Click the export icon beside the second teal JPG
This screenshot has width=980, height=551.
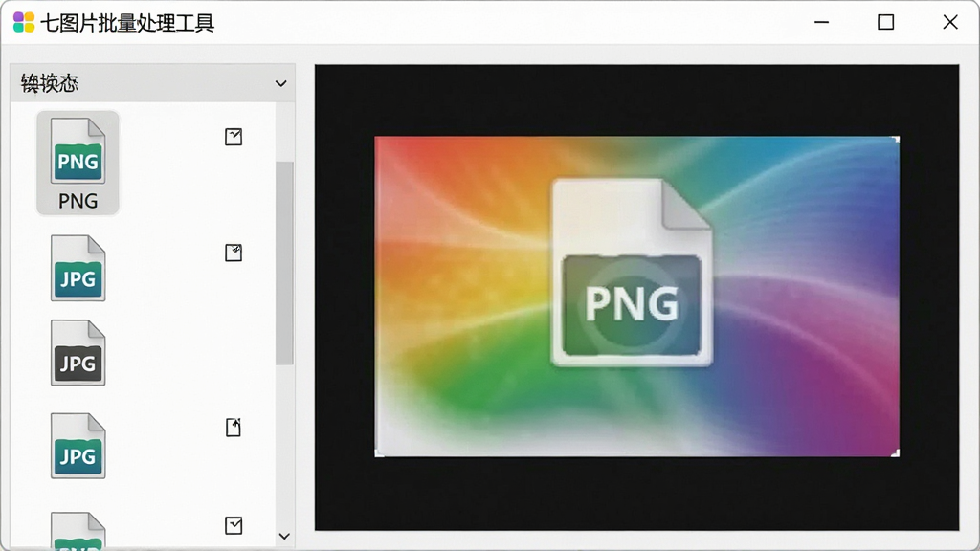234,428
